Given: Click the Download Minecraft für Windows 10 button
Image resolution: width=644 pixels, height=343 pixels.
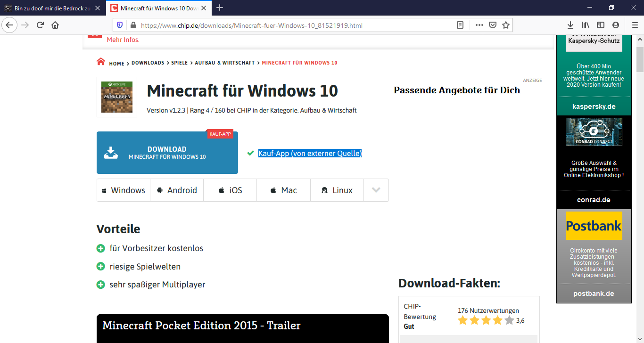Looking at the screenshot, I should (167, 153).
